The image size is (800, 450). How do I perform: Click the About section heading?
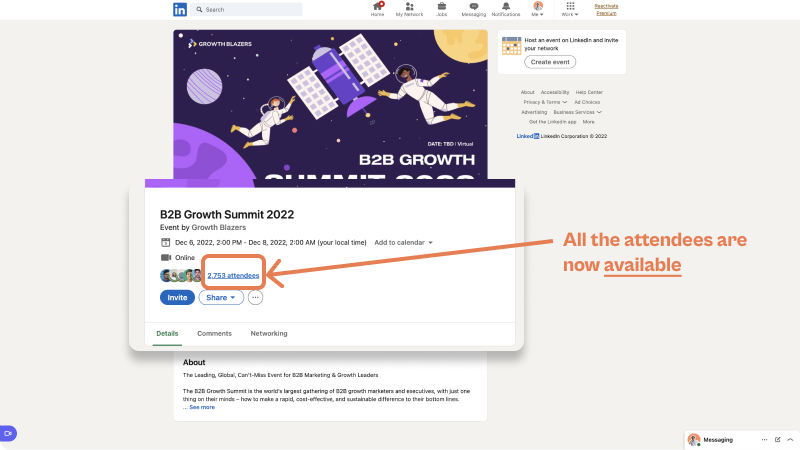194,362
